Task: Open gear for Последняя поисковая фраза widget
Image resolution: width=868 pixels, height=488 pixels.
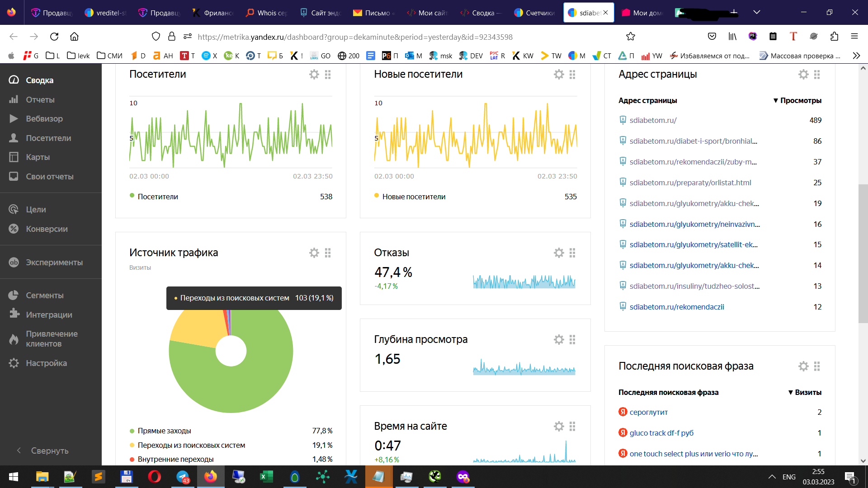Action: click(x=803, y=366)
